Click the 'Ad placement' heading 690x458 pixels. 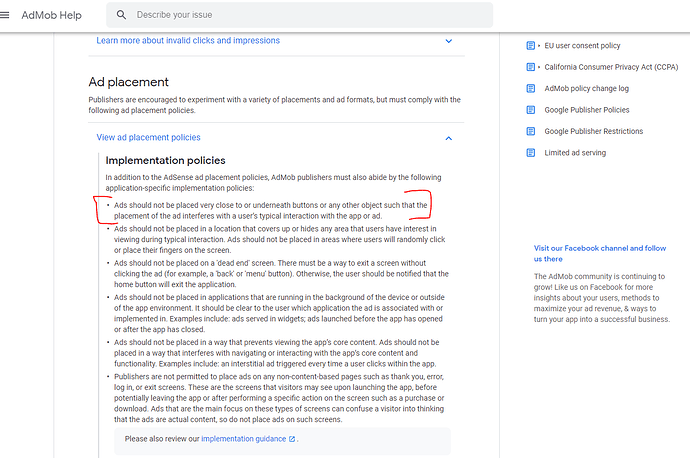128,82
